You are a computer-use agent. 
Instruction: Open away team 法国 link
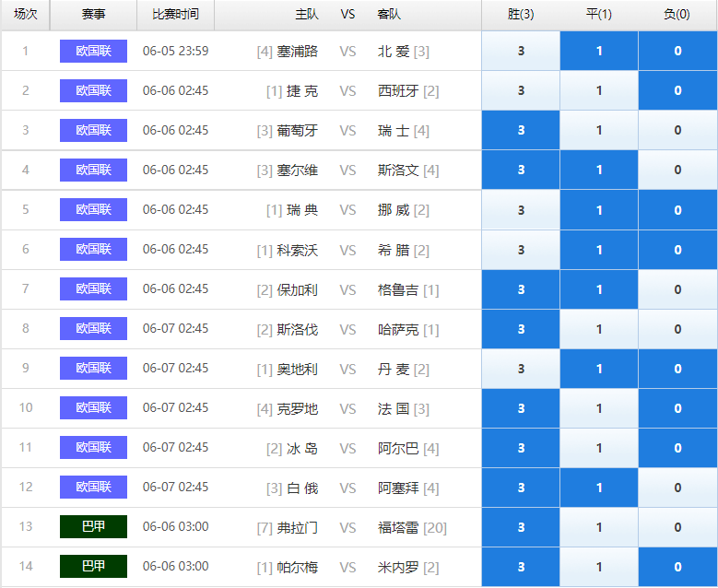[x=394, y=408]
